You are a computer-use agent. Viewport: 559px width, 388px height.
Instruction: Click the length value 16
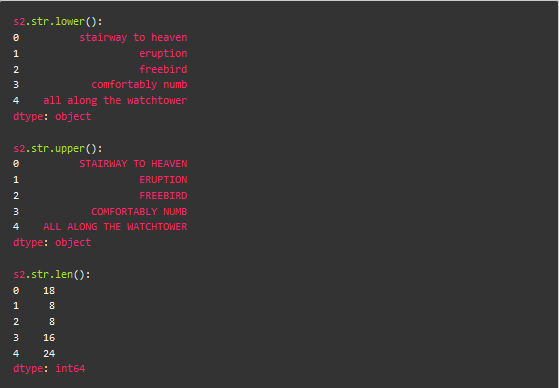coord(49,338)
